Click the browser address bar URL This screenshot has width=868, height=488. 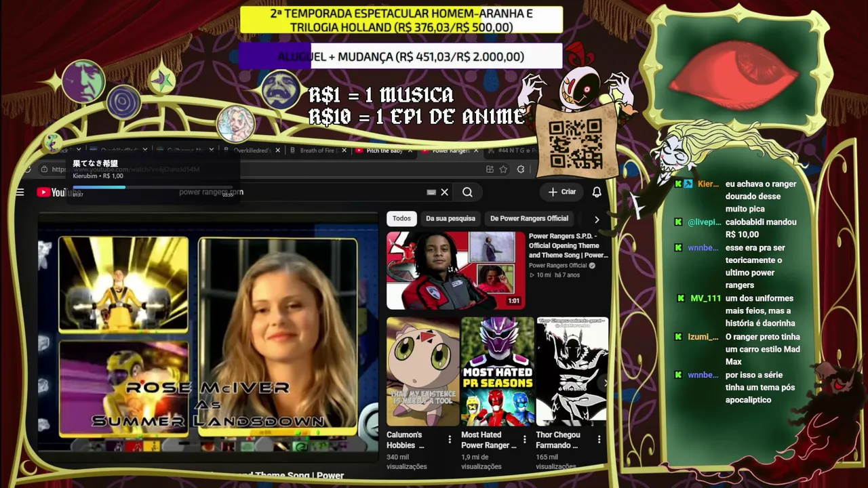pos(125,169)
